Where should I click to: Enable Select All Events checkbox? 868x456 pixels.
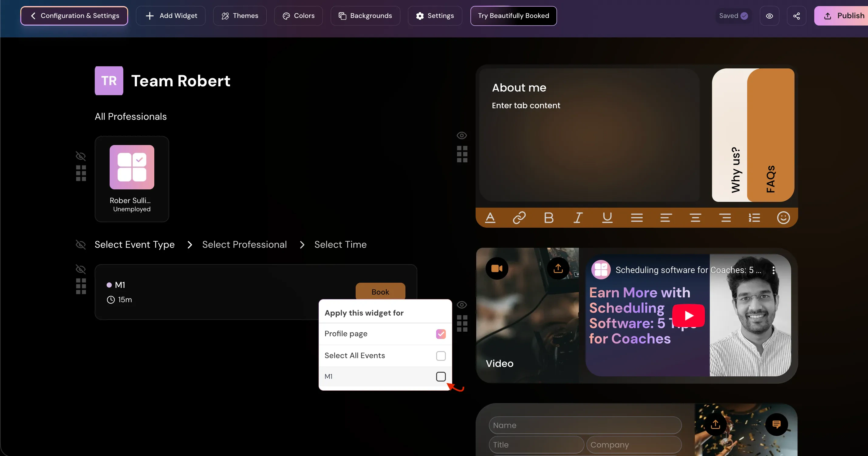coord(441,356)
